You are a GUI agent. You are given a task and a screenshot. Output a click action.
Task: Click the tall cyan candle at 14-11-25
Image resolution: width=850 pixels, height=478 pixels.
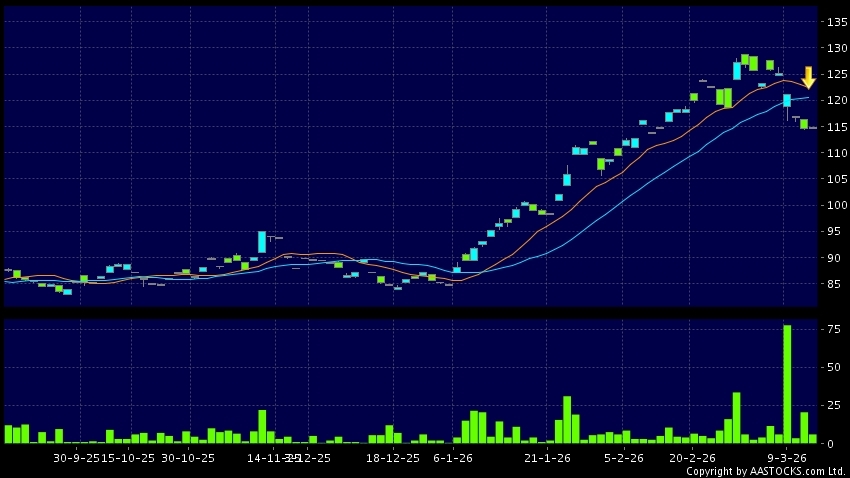point(262,242)
